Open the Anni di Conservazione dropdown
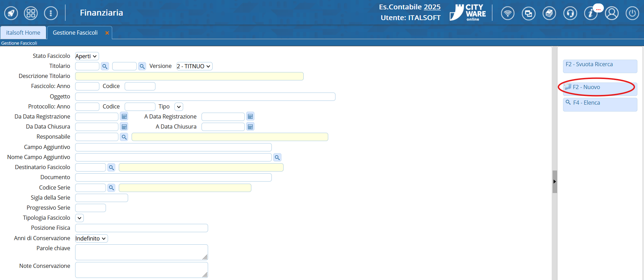644x280 pixels. [91, 238]
